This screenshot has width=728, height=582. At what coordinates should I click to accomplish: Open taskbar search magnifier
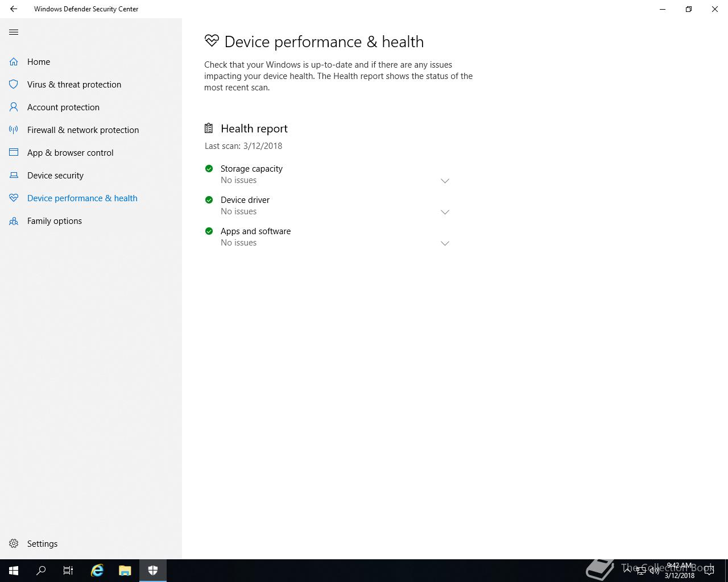click(41, 571)
